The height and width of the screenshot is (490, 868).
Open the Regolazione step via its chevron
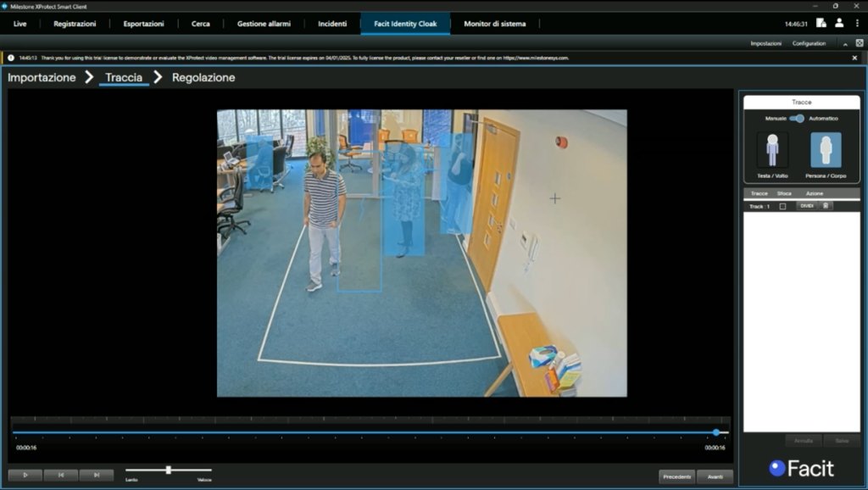159,77
